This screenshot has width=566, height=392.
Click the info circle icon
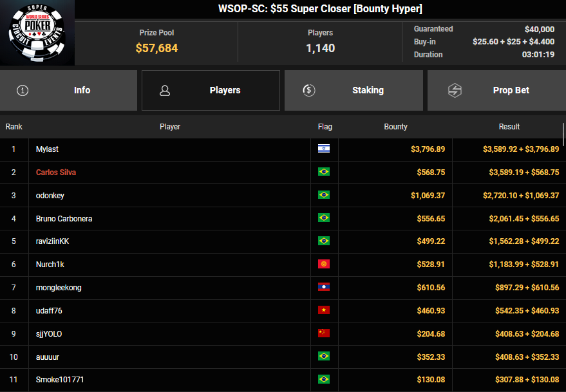click(23, 90)
